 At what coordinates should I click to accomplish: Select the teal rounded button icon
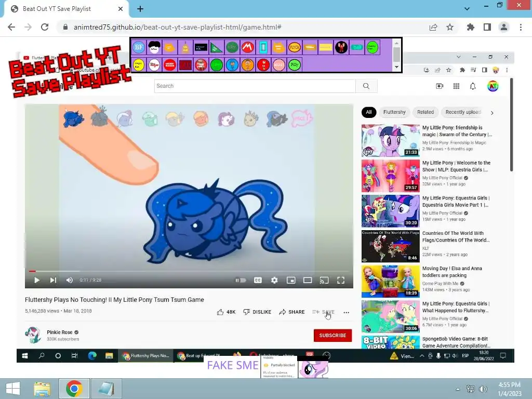(356, 47)
